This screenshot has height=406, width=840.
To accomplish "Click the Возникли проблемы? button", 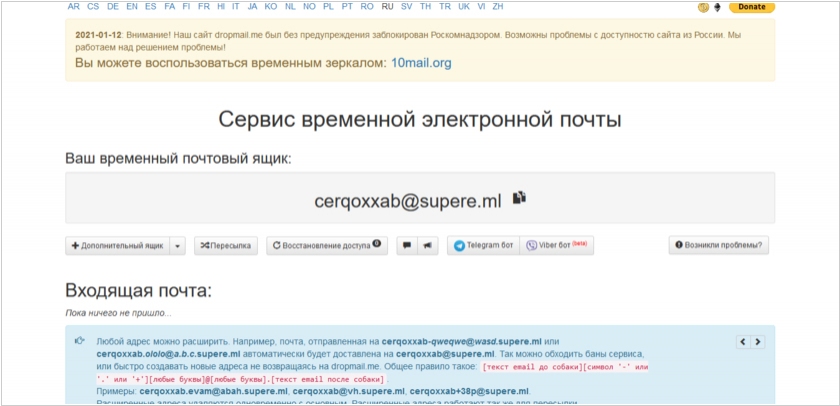I will click(x=719, y=245).
